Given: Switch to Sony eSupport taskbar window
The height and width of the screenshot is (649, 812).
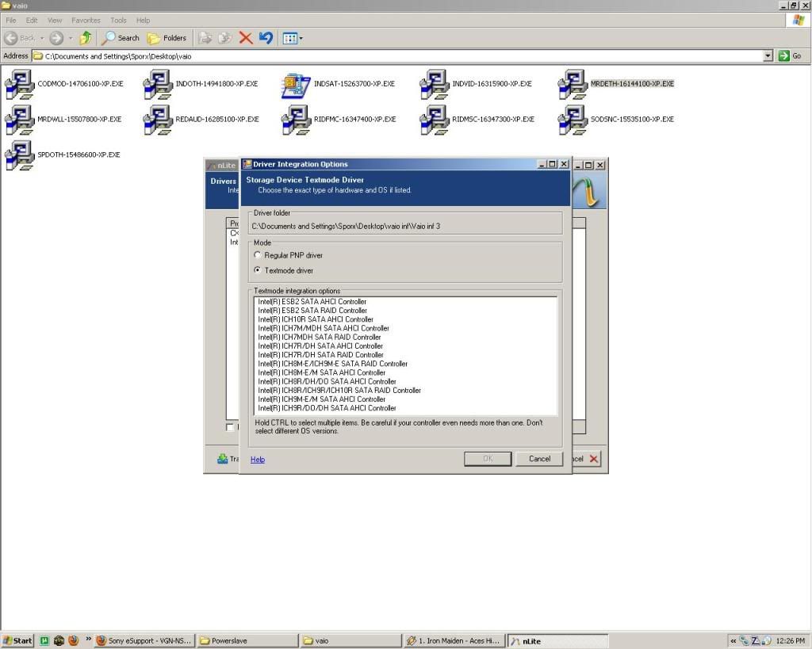Looking at the screenshot, I should [x=144, y=641].
